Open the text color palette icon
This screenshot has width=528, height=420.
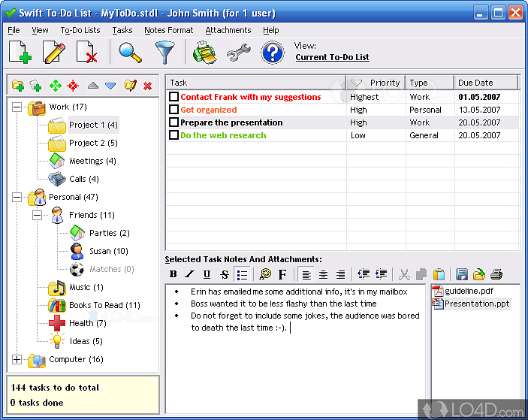265,274
